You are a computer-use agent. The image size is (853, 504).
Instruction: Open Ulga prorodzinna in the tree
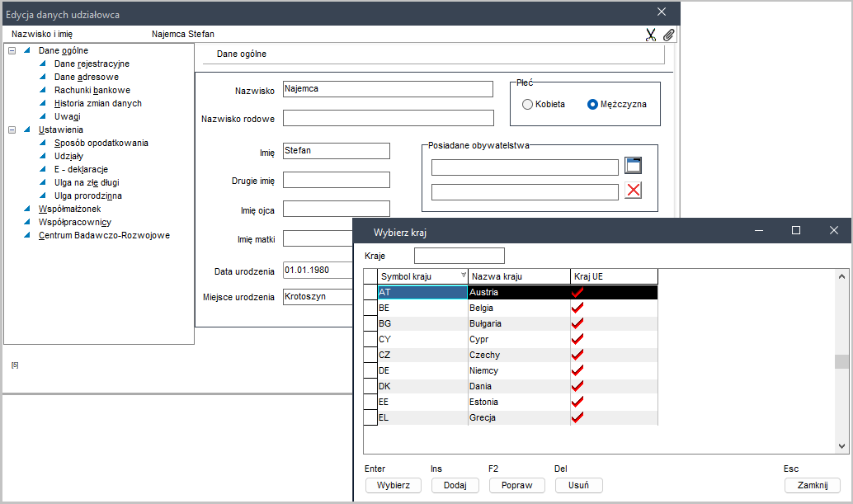click(88, 195)
